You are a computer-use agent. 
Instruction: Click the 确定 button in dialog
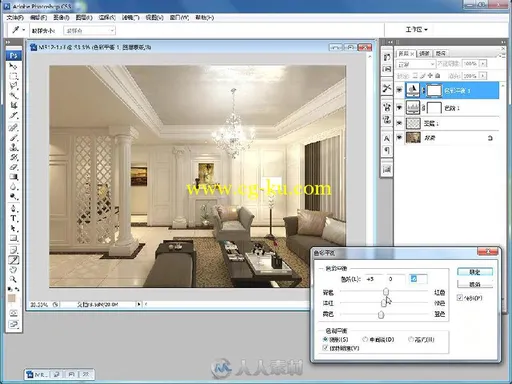pos(475,272)
